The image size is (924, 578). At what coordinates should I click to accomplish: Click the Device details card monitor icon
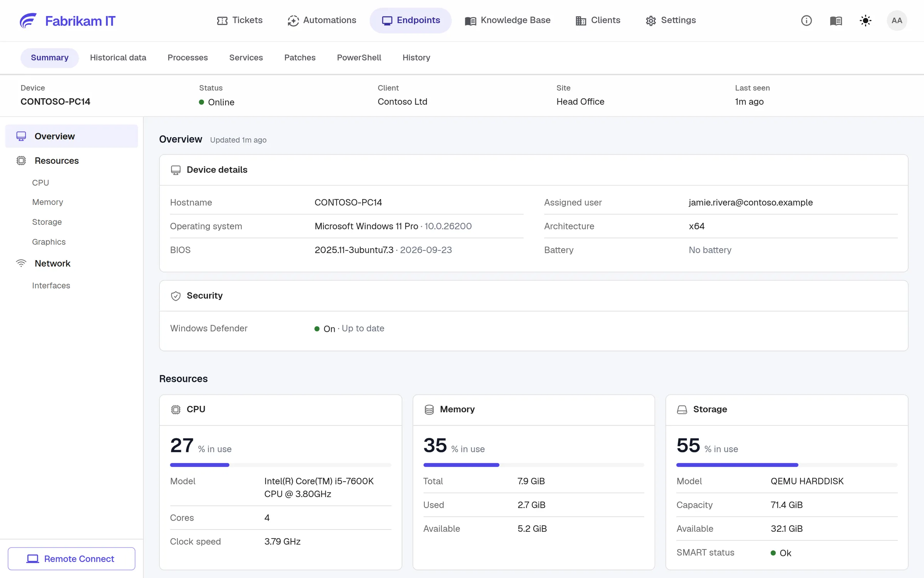click(x=176, y=170)
